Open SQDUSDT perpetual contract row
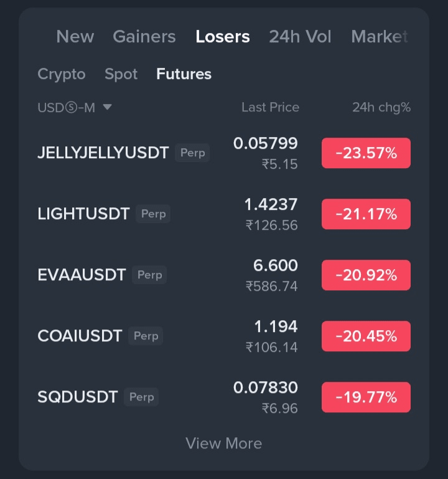This screenshot has height=479, width=448. tap(224, 397)
